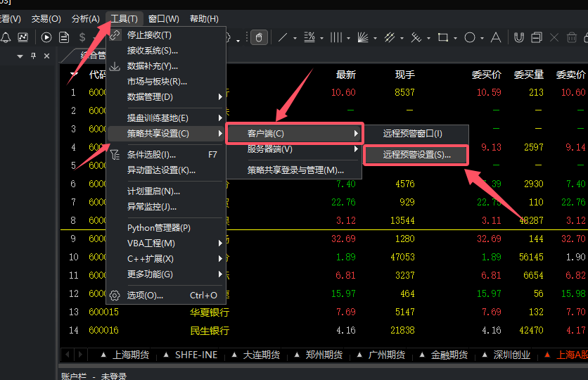Click the X delete drawing icon
The image size is (588, 380).
click(x=554, y=37)
